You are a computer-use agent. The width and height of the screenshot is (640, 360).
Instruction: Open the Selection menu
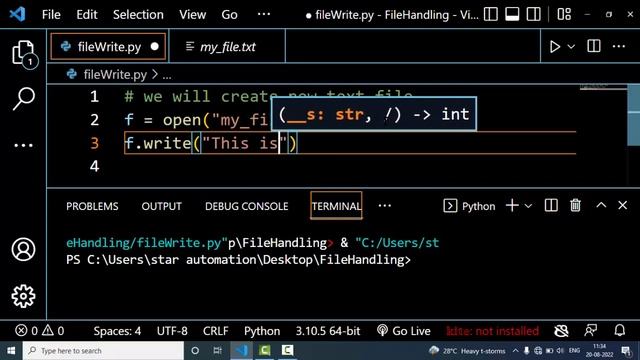pyautogui.click(x=138, y=15)
